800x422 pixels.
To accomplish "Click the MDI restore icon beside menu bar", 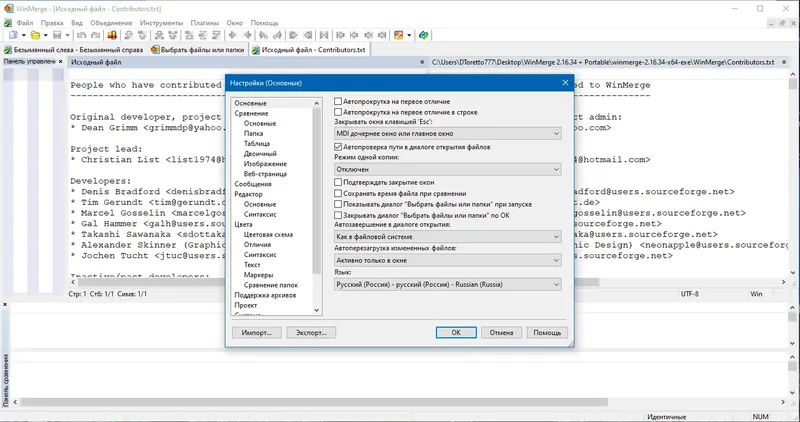I will (782, 23).
